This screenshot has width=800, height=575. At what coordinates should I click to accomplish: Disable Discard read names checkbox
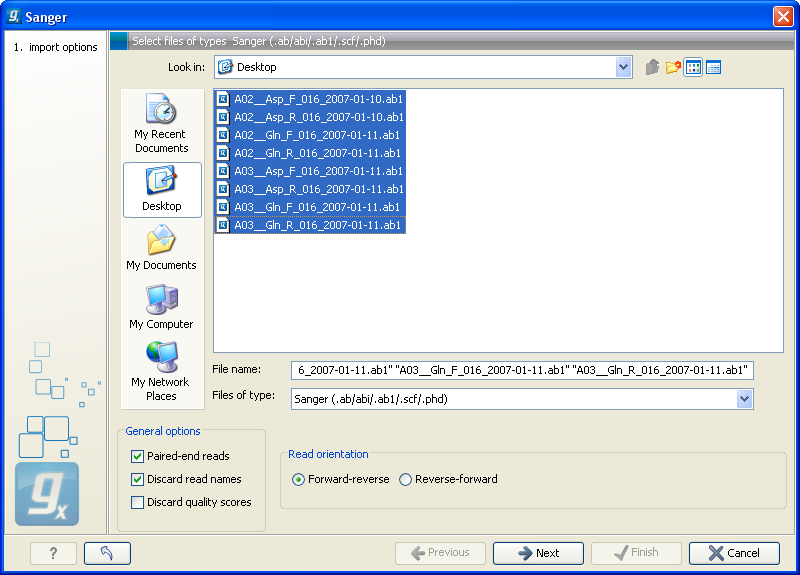[138, 479]
